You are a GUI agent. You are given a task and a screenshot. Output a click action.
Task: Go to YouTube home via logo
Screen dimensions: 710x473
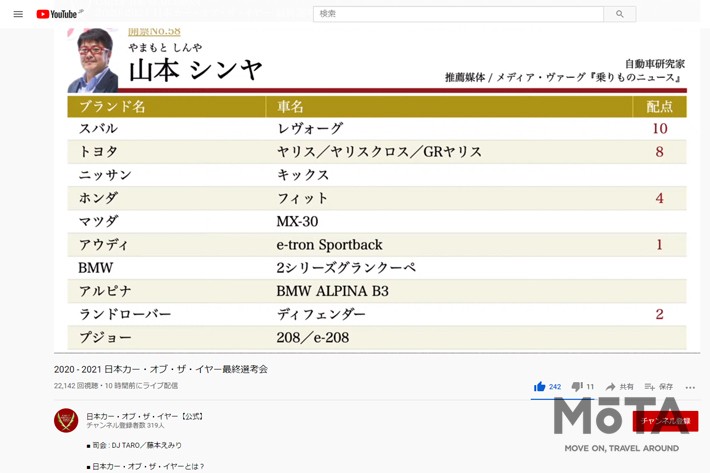coord(59,14)
